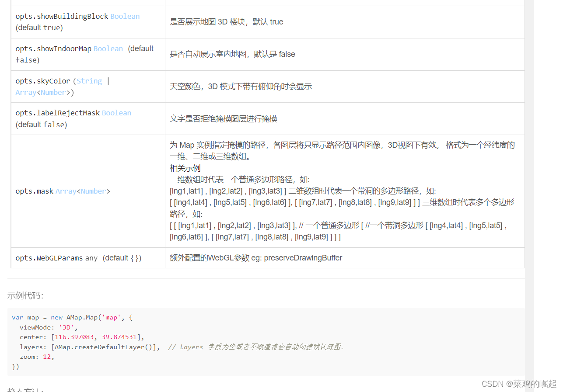Click the opts.showIndoorMap parameter name
This screenshot has width=563, height=392.
[x=53, y=49]
